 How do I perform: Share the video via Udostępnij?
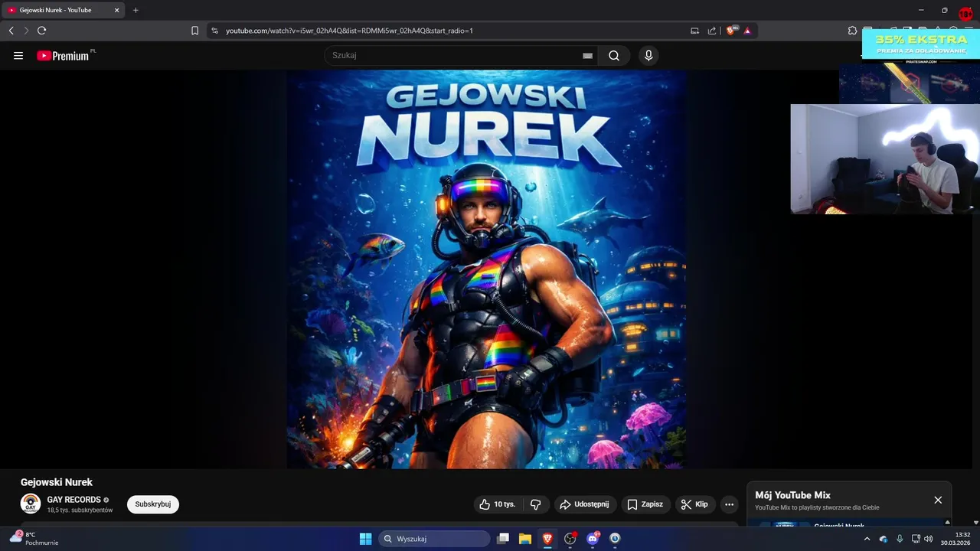[585, 504]
